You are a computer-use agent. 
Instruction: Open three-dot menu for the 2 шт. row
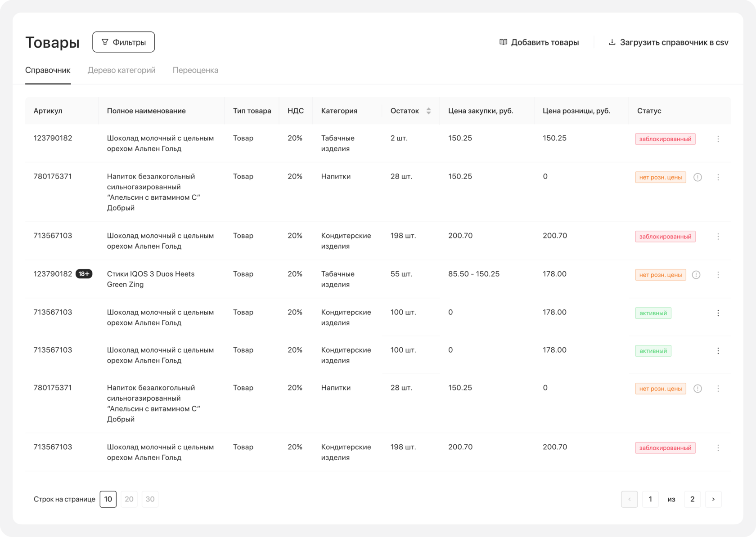(x=718, y=139)
